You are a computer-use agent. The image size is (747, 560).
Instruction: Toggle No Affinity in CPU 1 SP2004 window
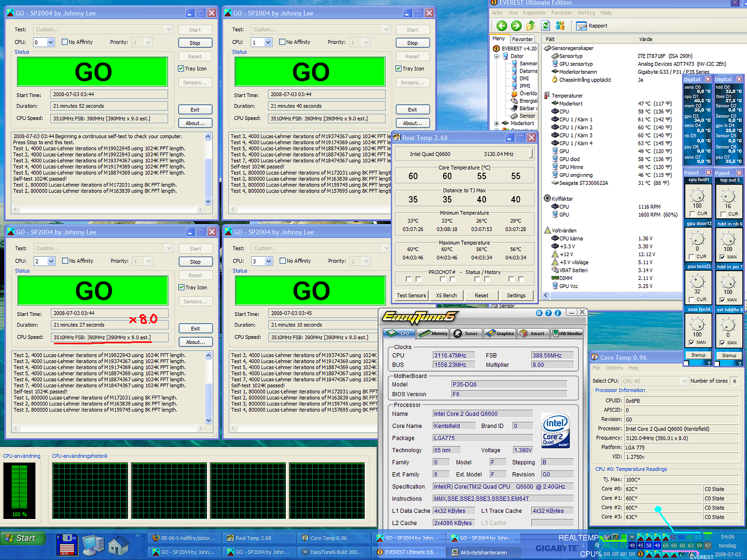(x=282, y=42)
